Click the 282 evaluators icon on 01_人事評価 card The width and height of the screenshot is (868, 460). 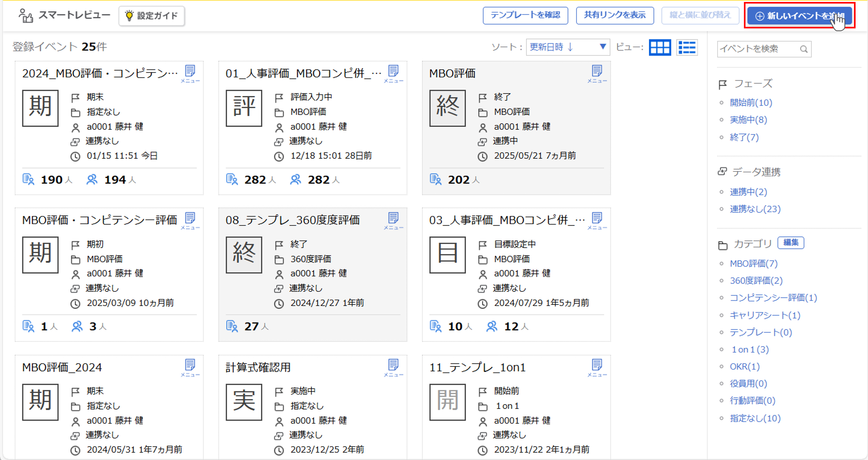click(296, 179)
